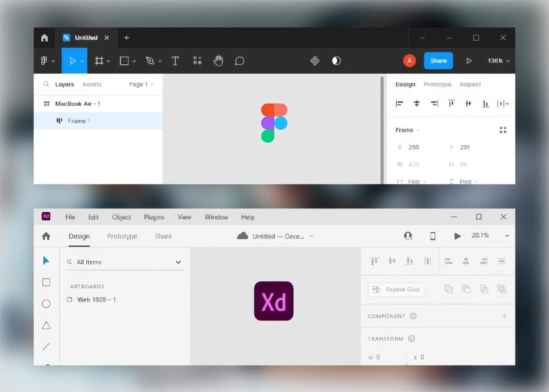
Task: Click the red user avatar A
Action: [409, 61]
